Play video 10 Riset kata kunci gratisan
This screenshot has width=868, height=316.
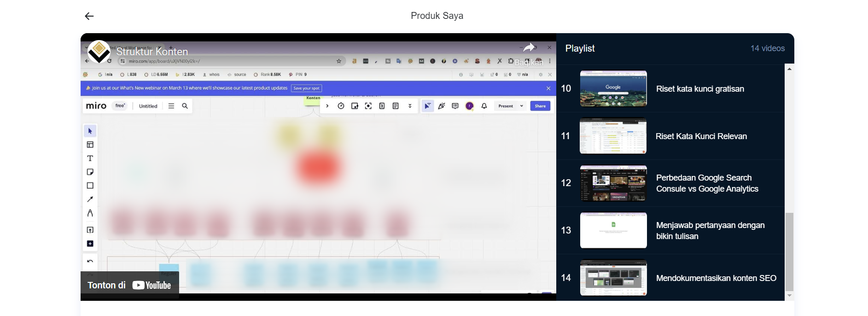click(x=670, y=89)
